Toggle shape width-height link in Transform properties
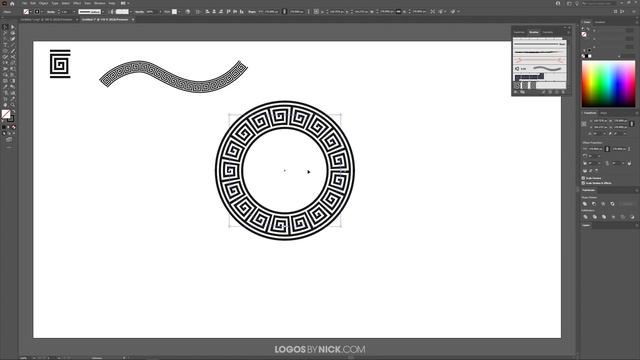The image size is (640, 360). coord(607,149)
